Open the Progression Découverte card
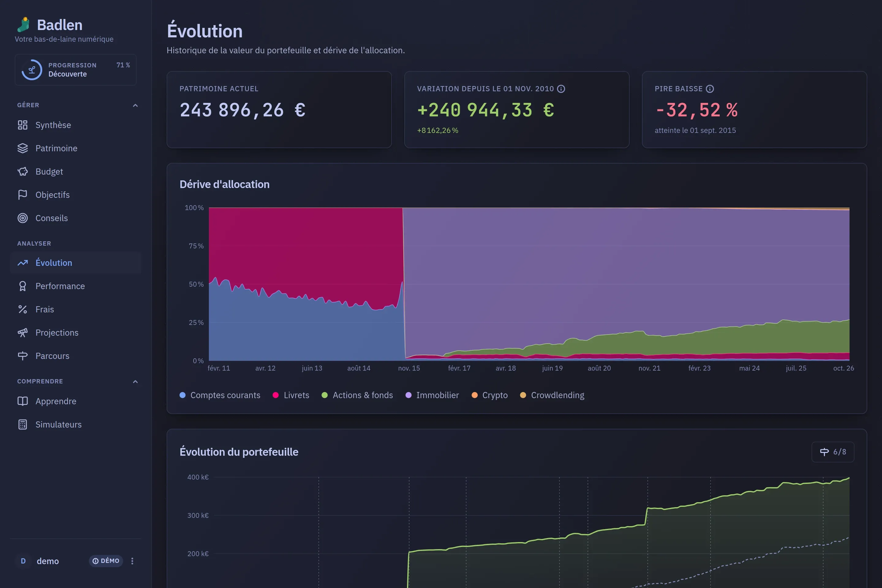Image resolution: width=882 pixels, height=588 pixels. tap(75, 70)
